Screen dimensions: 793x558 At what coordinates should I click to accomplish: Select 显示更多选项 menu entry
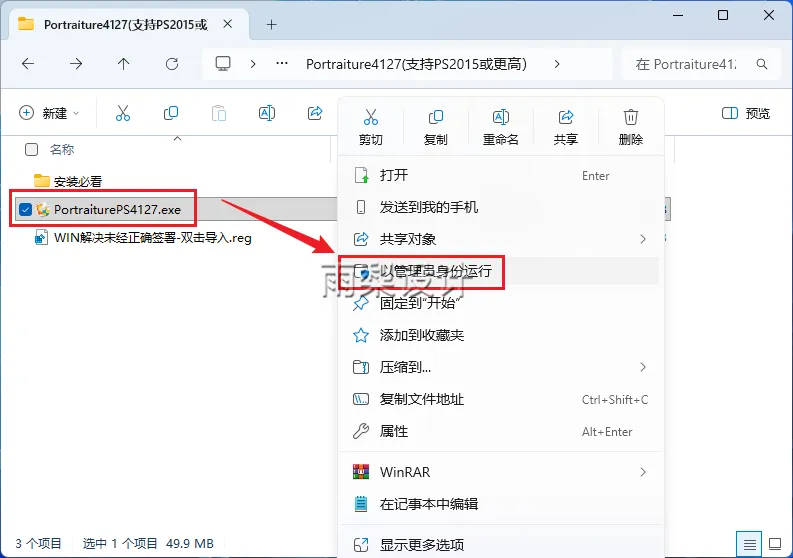(499, 545)
